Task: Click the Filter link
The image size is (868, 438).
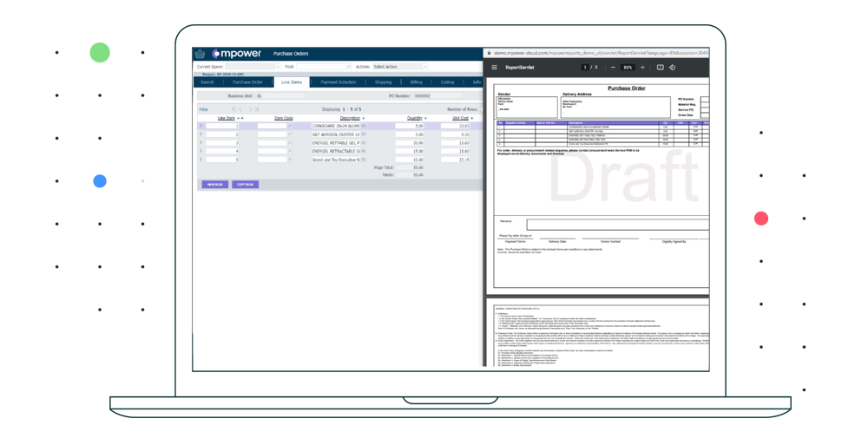Action: (204, 109)
